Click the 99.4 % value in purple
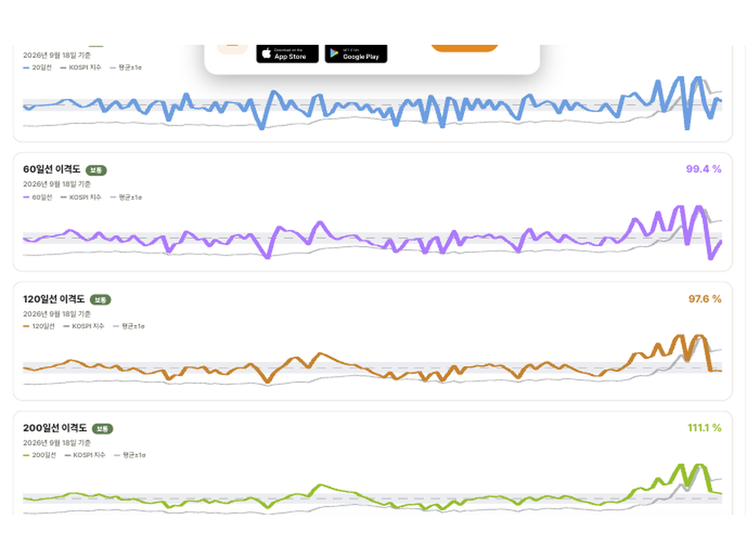The width and height of the screenshot is (747, 560). [703, 169]
